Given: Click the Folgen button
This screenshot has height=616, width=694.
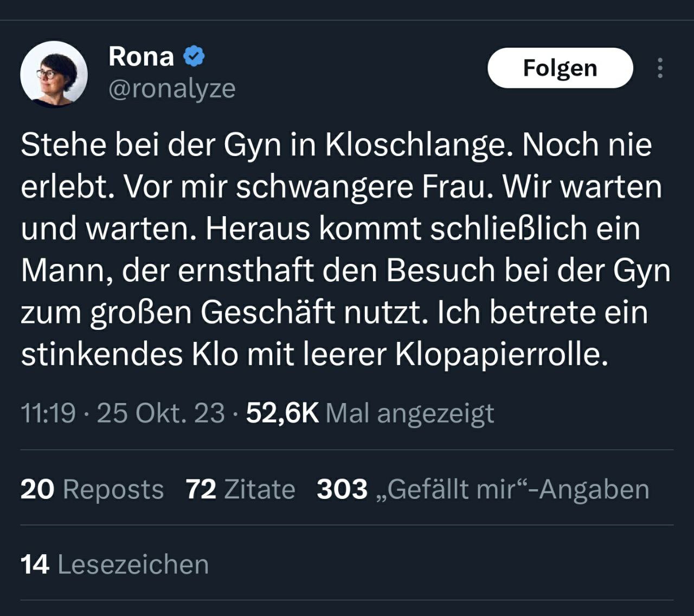Looking at the screenshot, I should click(560, 68).
